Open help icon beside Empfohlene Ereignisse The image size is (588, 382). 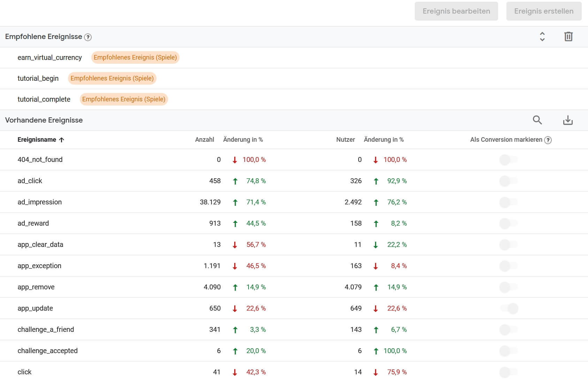click(88, 37)
